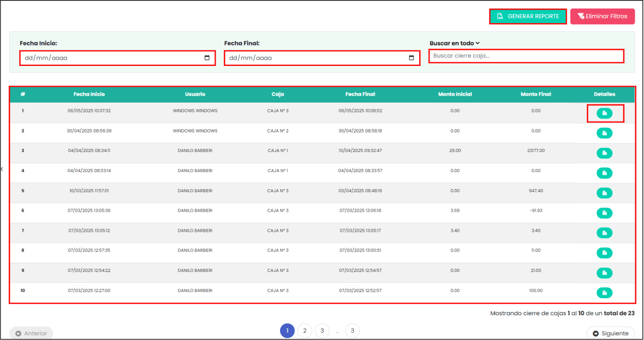Click the Siguiente page button
Viewport: 644px width, 340px height.
(x=610, y=333)
